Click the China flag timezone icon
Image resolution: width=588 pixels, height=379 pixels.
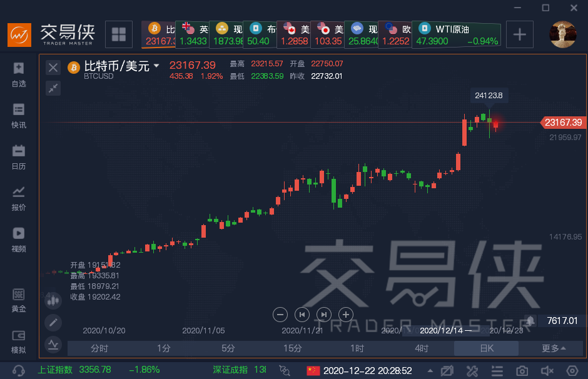click(x=313, y=371)
